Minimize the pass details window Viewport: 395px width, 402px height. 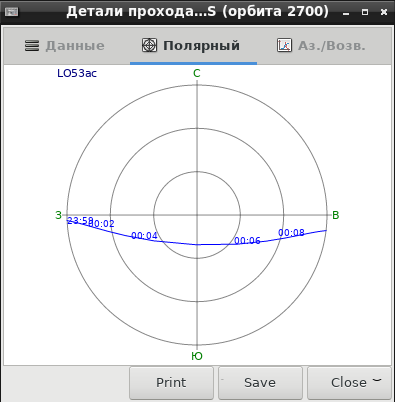click(x=346, y=12)
